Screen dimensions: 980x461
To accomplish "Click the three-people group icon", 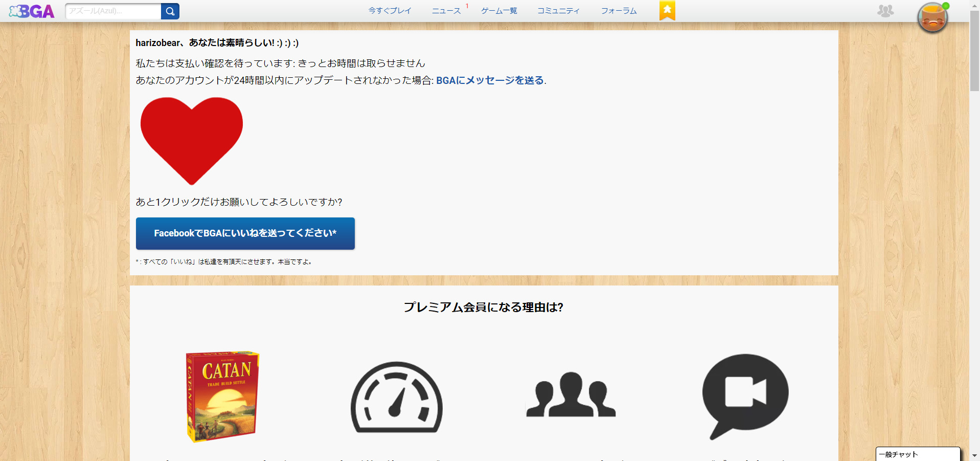I will point(571,395).
